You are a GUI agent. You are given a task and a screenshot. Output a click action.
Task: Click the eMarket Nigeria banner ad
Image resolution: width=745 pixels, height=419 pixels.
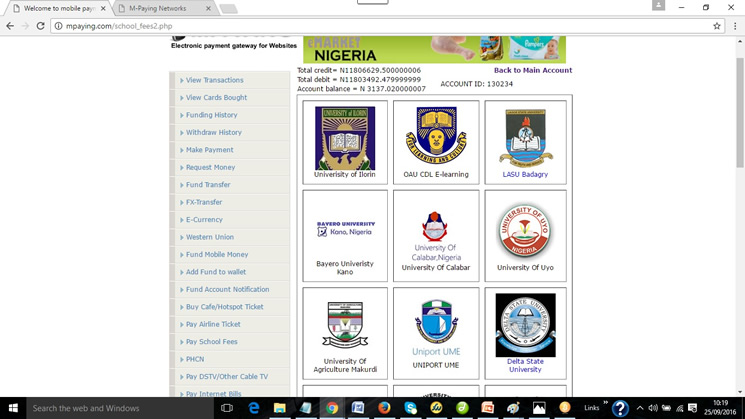pos(434,49)
